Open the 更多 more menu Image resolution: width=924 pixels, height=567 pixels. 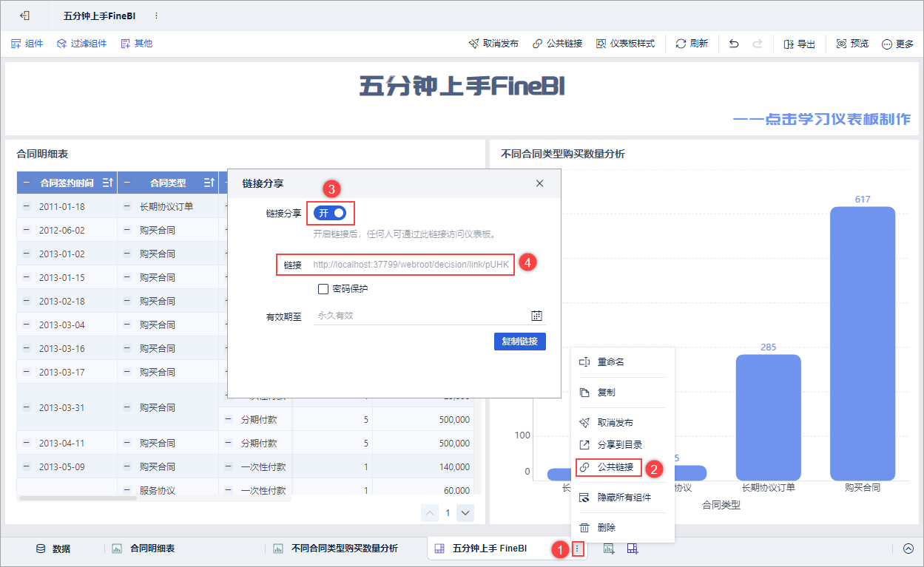coord(897,44)
